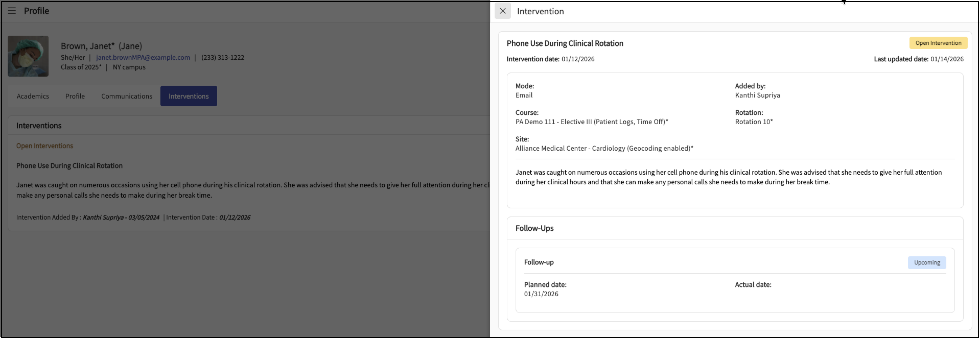
Task: Open the hamburger navigation menu
Action: click(12, 11)
